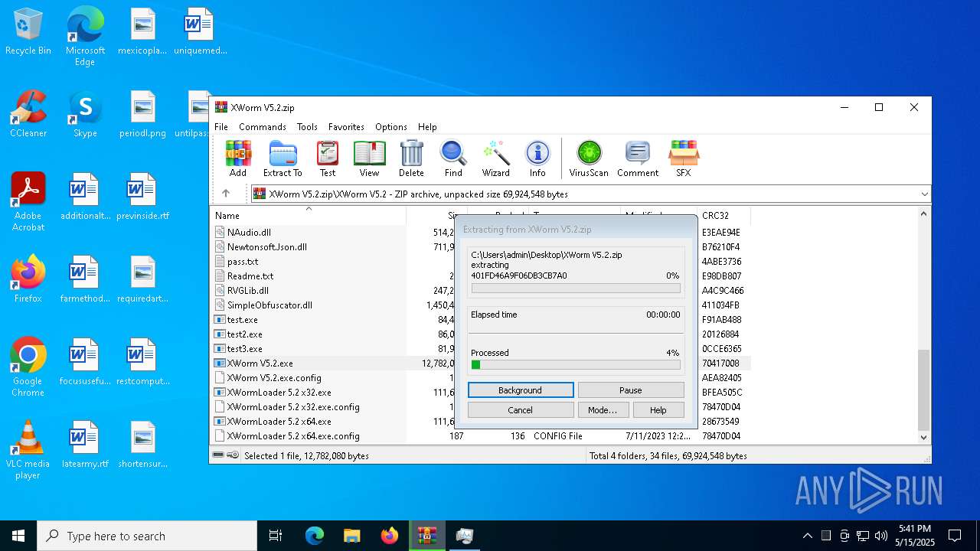Click the Comment toolbar icon
The width and height of the screenshot is (980, 551).
[x=638, y=159]
